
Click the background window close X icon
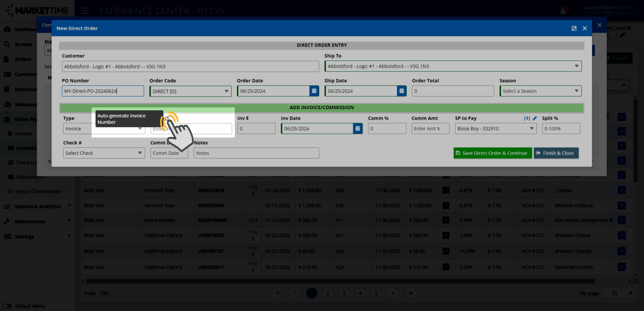tap(599, 25)
